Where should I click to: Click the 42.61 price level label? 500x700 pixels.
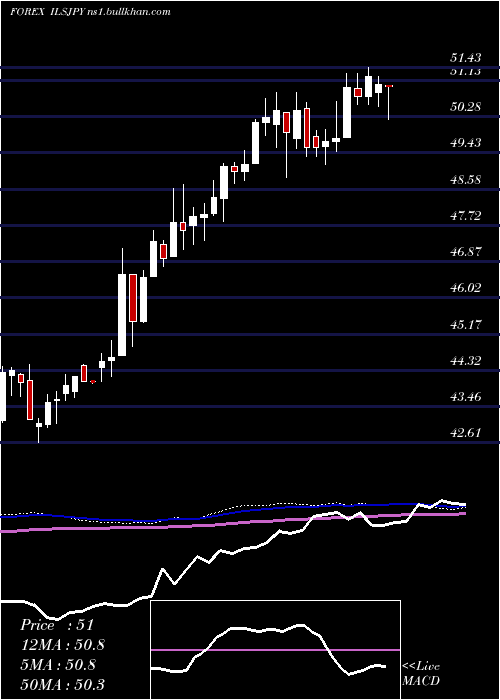pyautogui.click(x=466, y=433)
